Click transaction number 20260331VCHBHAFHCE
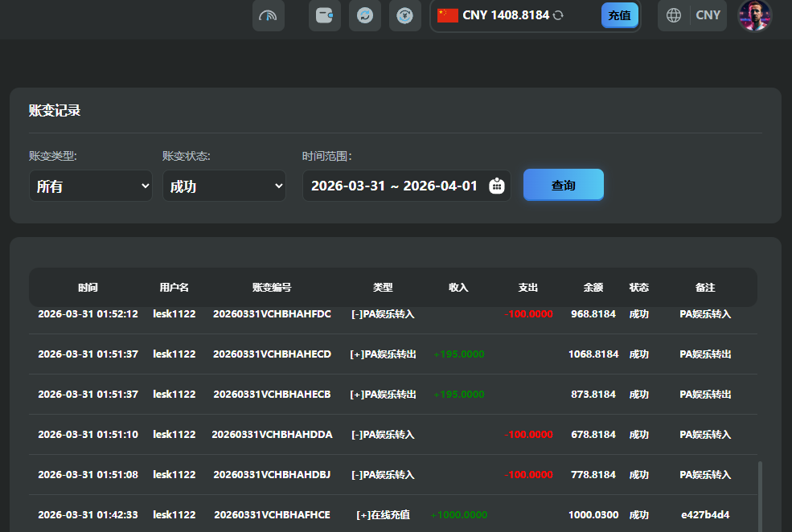 (272, 514)
